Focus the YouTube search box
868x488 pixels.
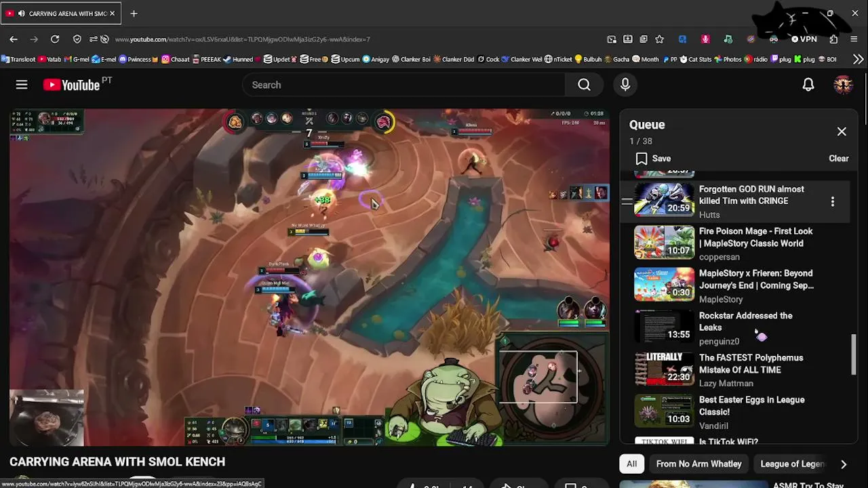[x=403, y=85]
